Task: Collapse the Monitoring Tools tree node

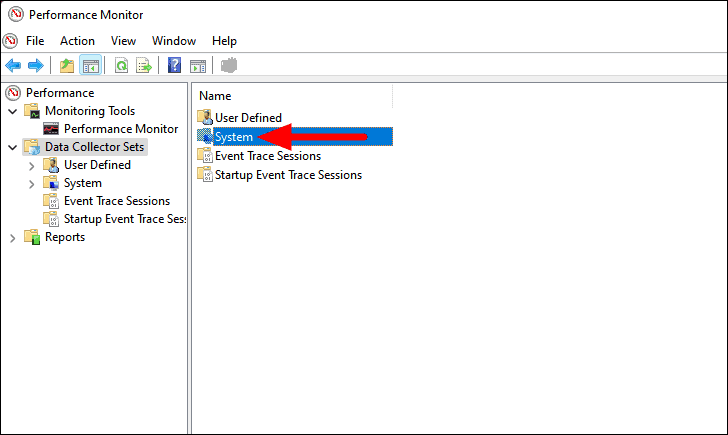Action: (13, 111)
